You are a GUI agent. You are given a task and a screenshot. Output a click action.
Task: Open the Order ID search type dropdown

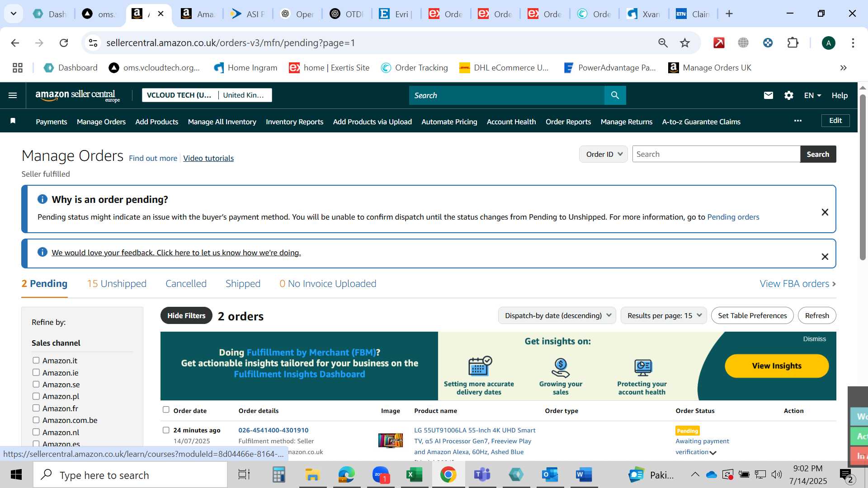[x=603, y=154]
